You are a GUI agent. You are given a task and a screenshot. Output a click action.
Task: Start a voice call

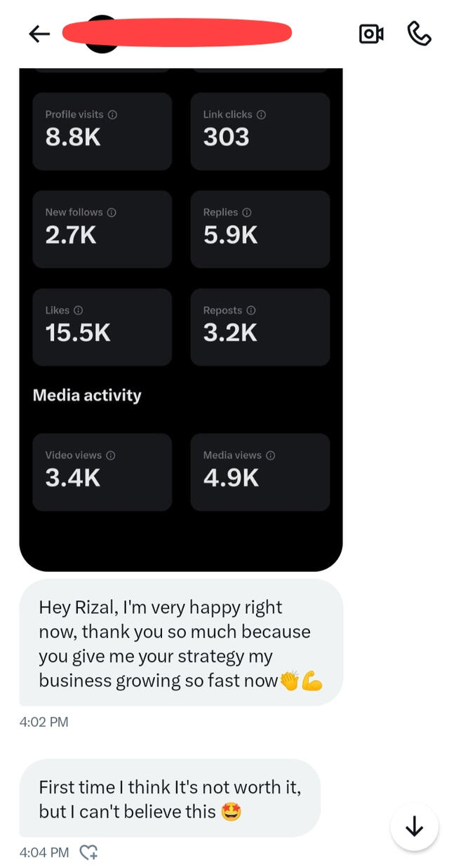[419, 34]
